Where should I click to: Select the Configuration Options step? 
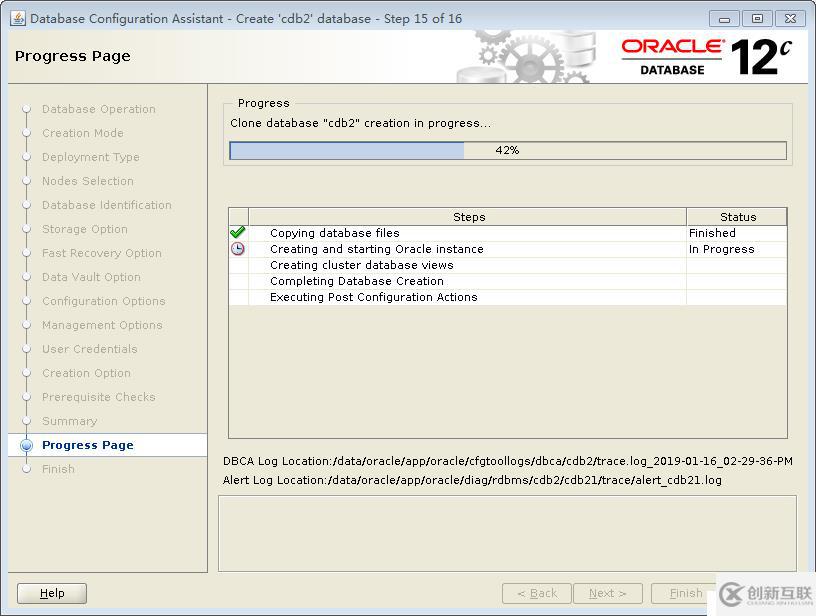pos(104,301)
